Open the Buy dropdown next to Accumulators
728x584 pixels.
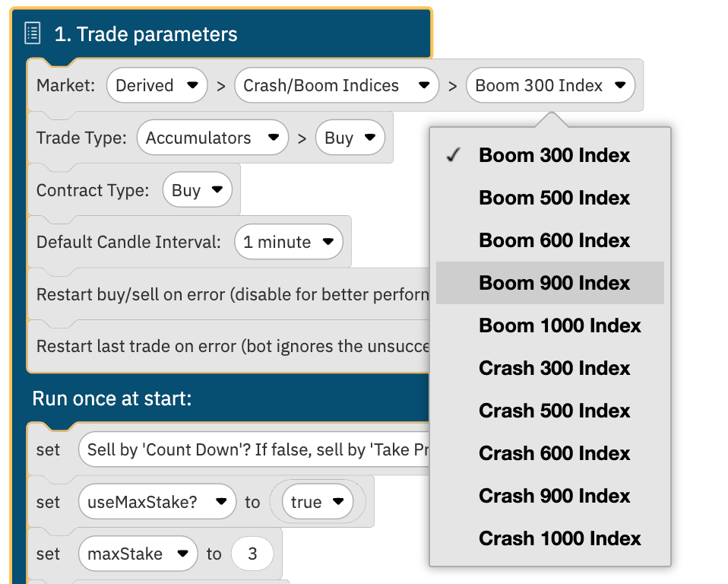[350, 138]
